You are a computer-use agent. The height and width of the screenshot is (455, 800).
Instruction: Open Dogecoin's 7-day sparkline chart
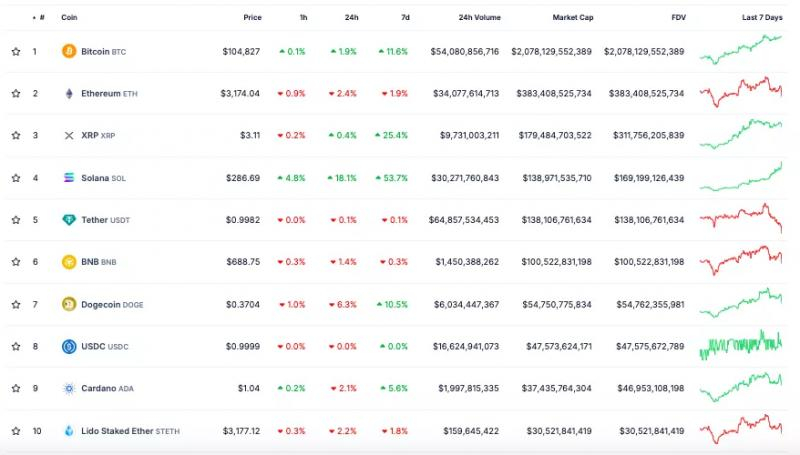741,303
